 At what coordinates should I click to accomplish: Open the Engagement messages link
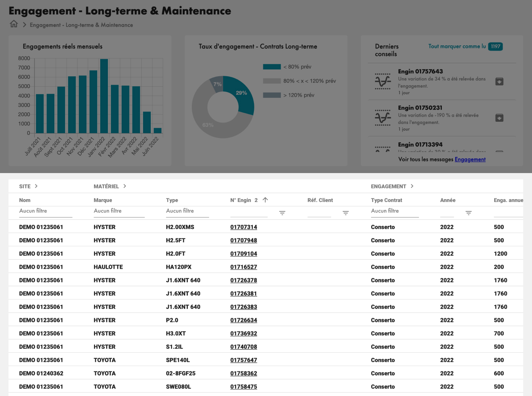(470, 159)
